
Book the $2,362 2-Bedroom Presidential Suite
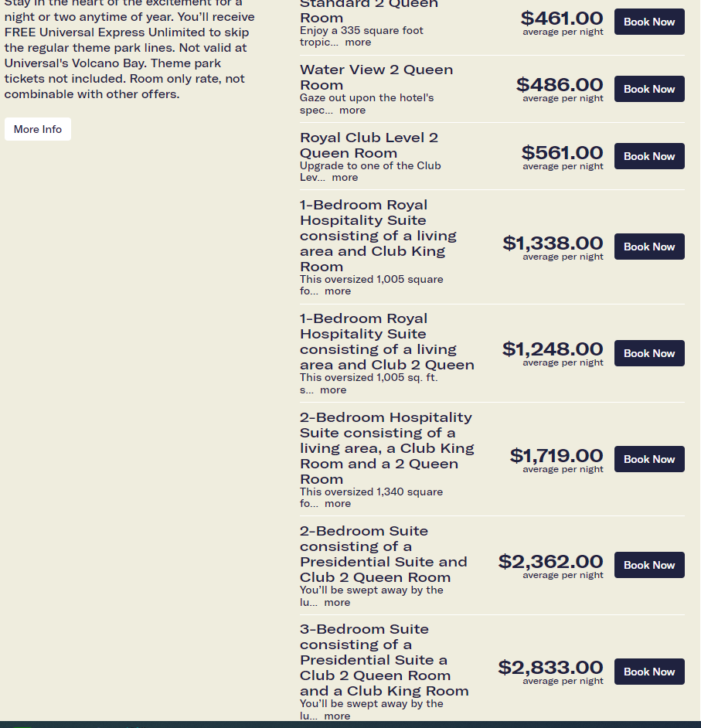coord(649,565)
